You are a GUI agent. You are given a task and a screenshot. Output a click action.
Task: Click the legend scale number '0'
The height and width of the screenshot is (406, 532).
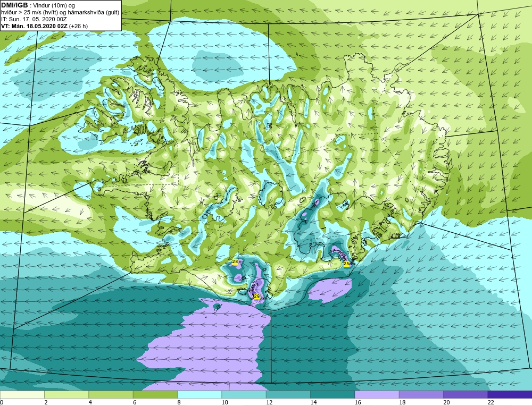click(x=2, y=402)
